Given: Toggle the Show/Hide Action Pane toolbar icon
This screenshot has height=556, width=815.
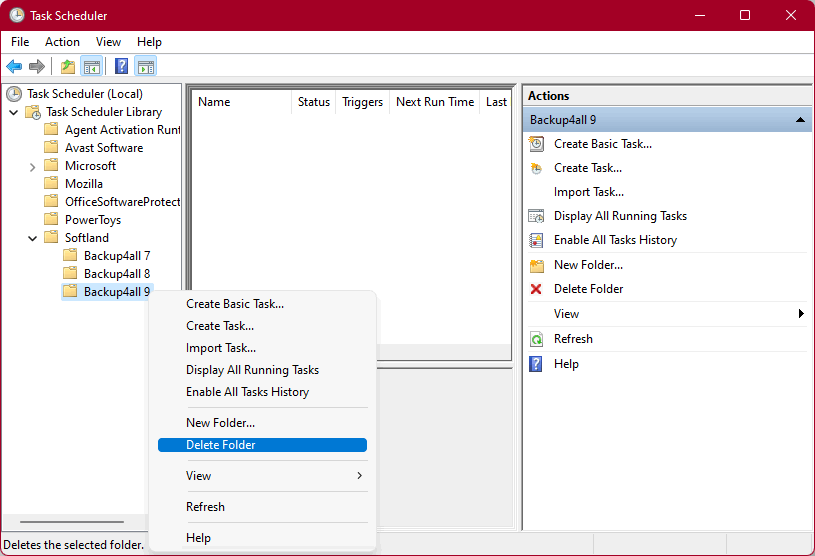Looking at the screenshot, I should 146,67.
